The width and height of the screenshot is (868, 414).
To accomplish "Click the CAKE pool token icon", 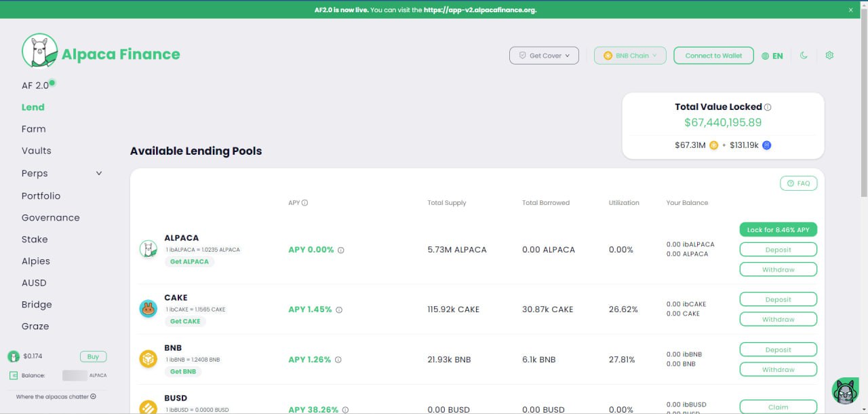I will tap(148, 309).
